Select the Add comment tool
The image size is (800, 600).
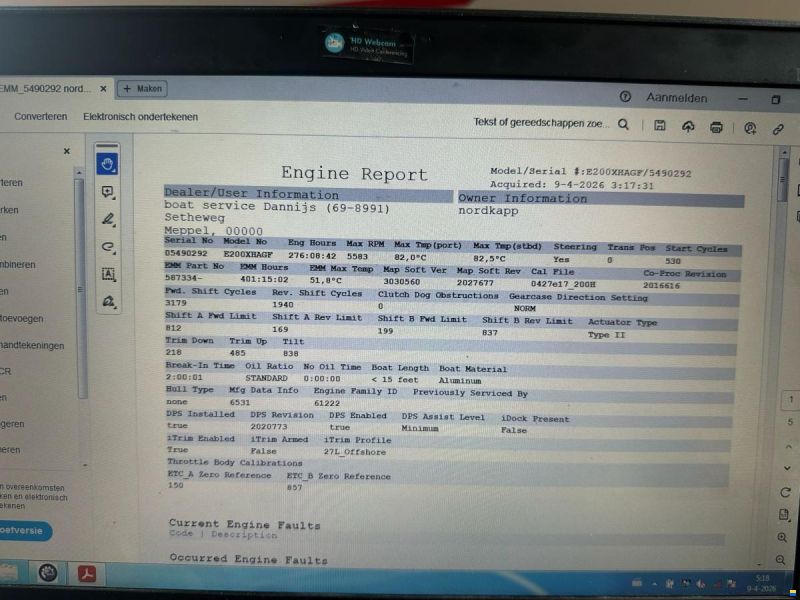tap(108, 192)
